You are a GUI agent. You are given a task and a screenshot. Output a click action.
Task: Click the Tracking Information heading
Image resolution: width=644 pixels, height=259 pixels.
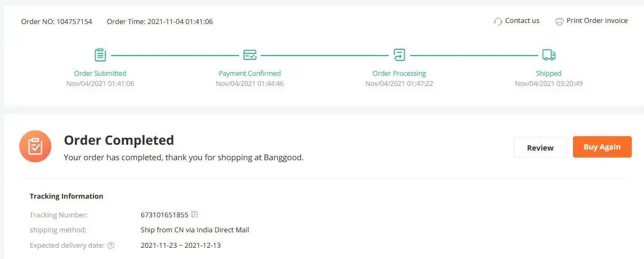click(66, 196)
